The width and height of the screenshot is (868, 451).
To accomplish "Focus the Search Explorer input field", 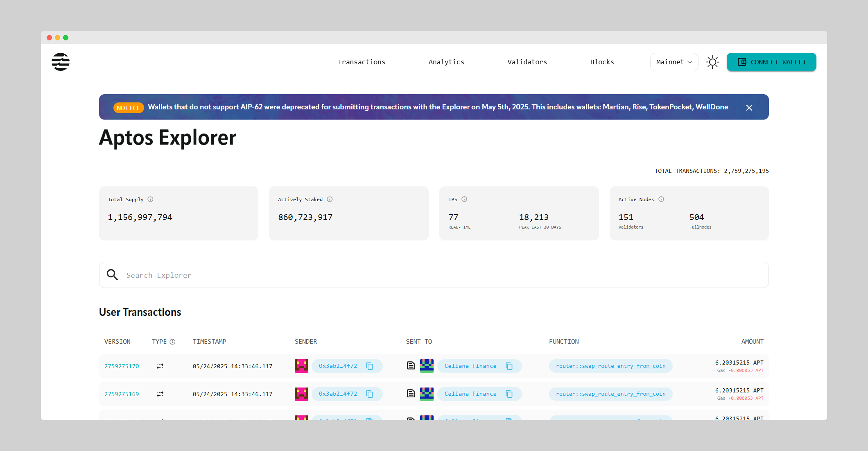I will [x=434, y=275].
